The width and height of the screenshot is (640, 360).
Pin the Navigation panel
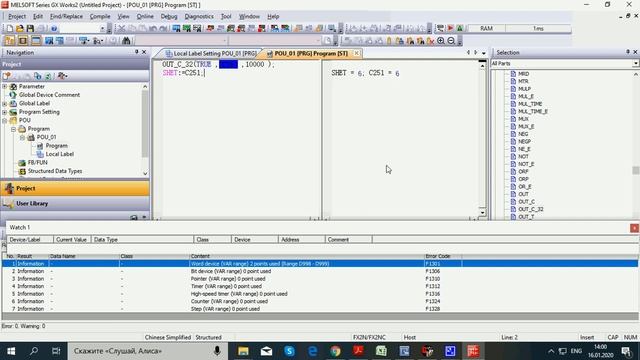click(137, 52)
